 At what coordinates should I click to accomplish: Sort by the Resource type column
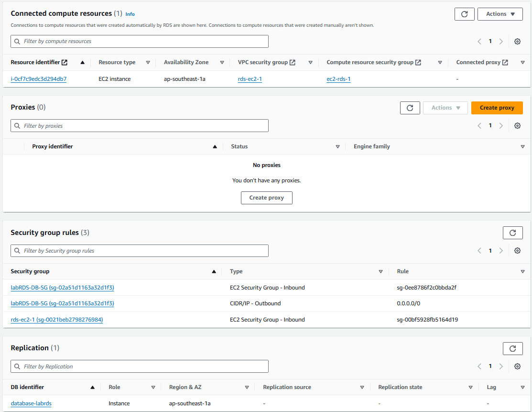coord(148,62)
